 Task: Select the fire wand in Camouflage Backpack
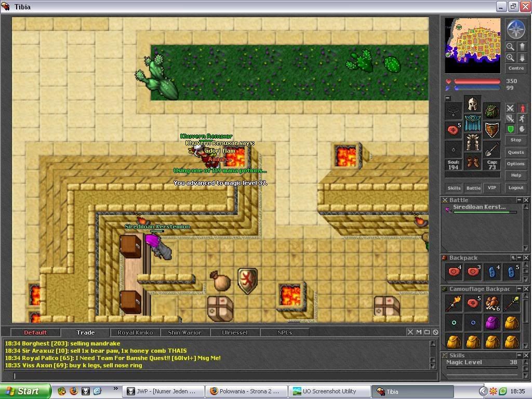coord(454,303)
